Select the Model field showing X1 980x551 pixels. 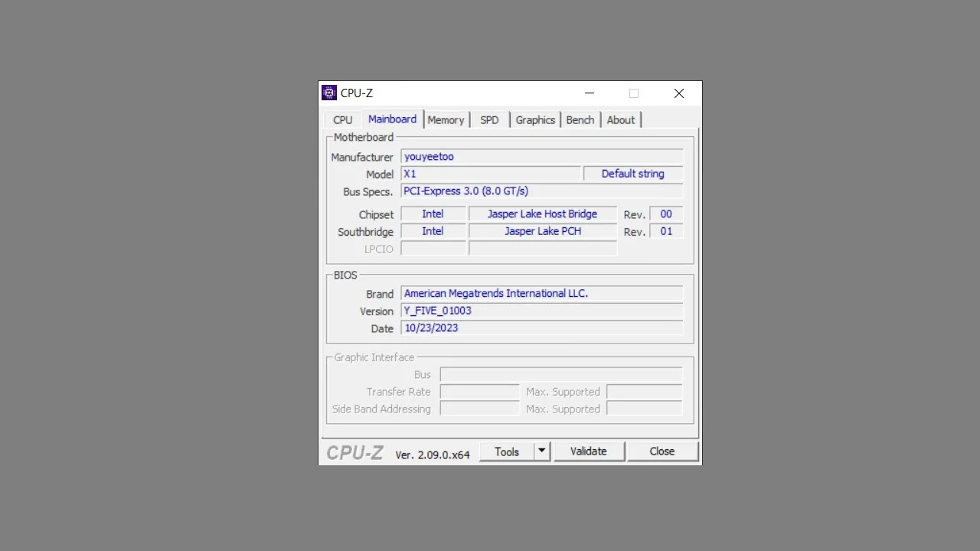pos(490,174)
